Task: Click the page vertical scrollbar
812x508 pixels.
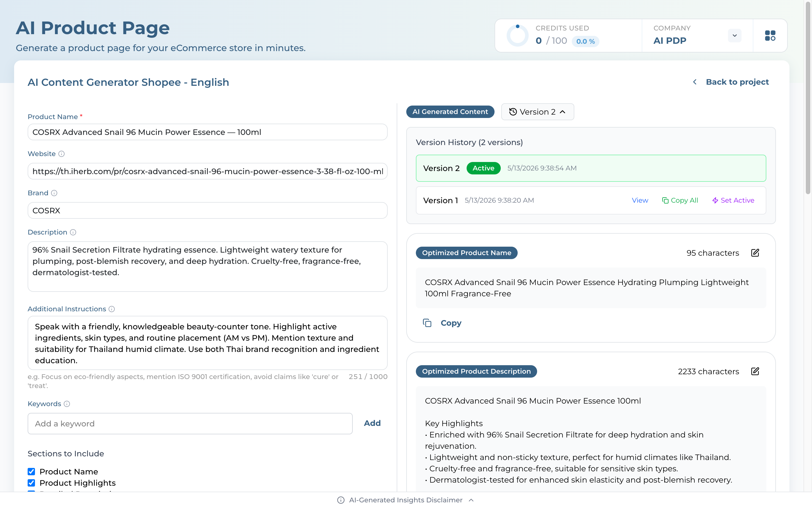Action: point(808,97)
